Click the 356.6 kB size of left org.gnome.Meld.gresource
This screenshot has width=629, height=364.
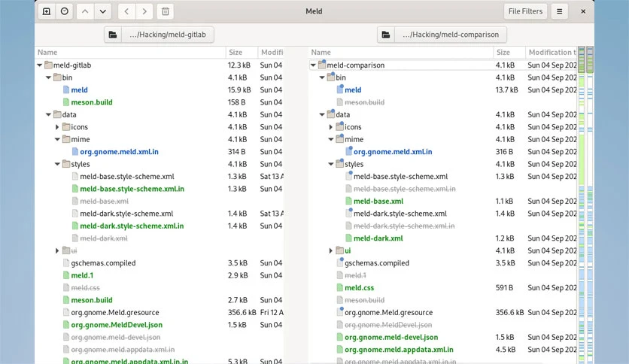click(x=242, y=312)
